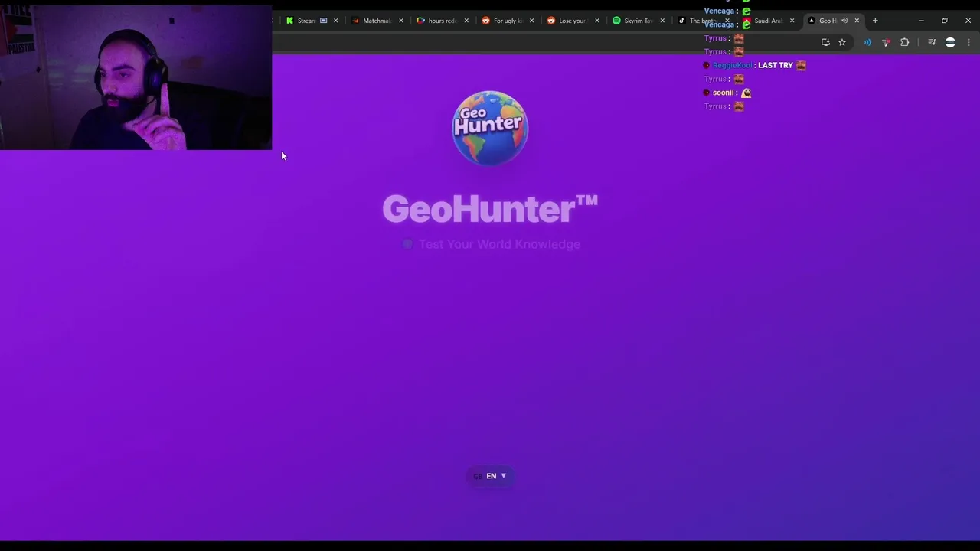Close the 'hours red' tab

(x=465, y=21)
